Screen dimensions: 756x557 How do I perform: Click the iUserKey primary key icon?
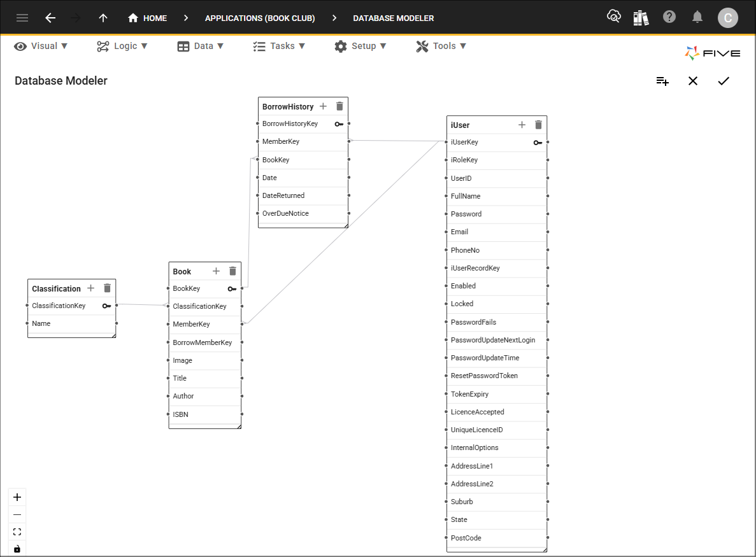538,143
